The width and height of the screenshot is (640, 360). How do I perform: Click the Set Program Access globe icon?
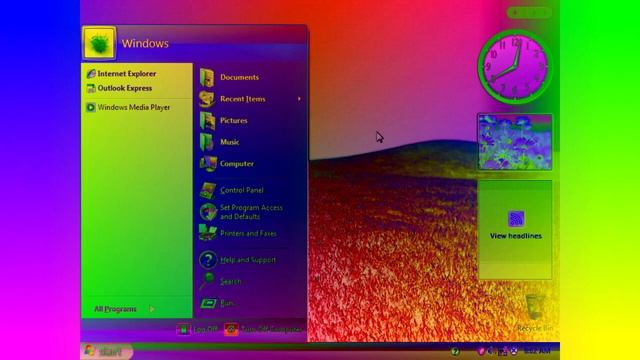[208, 212]
